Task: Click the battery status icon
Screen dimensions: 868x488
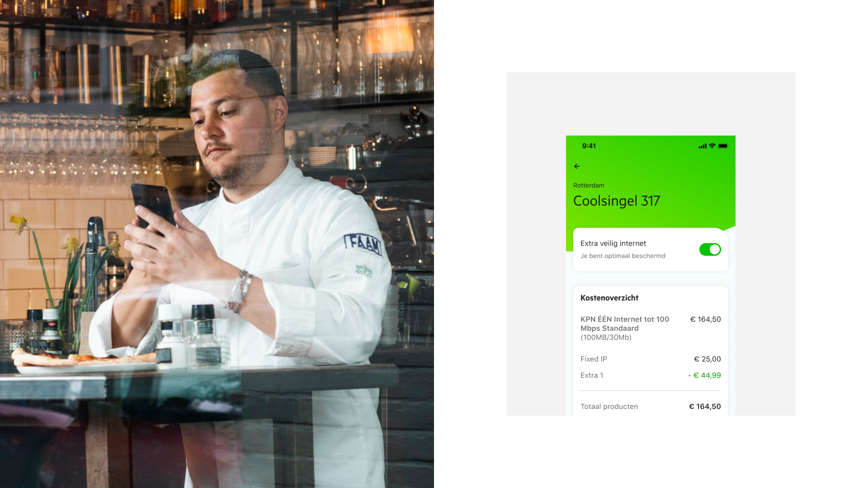Action: pos(723,146)
